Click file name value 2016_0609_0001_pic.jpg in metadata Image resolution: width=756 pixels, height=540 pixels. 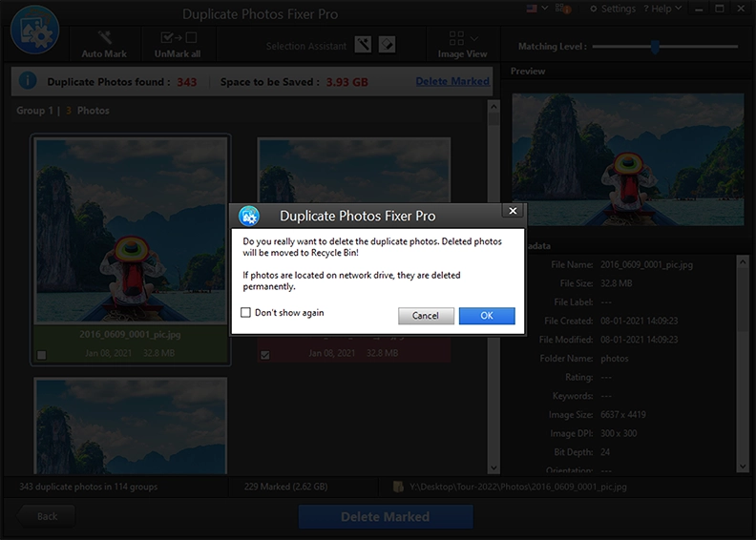(646, 264)
